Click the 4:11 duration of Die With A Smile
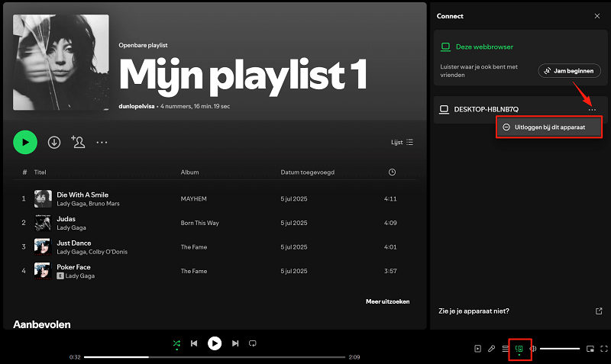The image size is (611, 364). pos(390,199)
